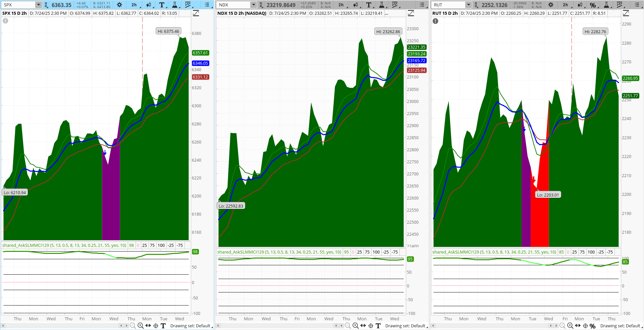This screenshot has width=644, height=330.
Task: Click the percent drawing tool on RUT toolbar
Action: click(x=593, y=5)
